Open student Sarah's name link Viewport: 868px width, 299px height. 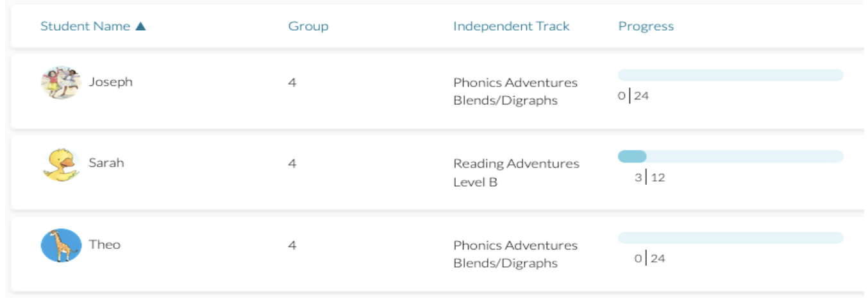(106, 163)
